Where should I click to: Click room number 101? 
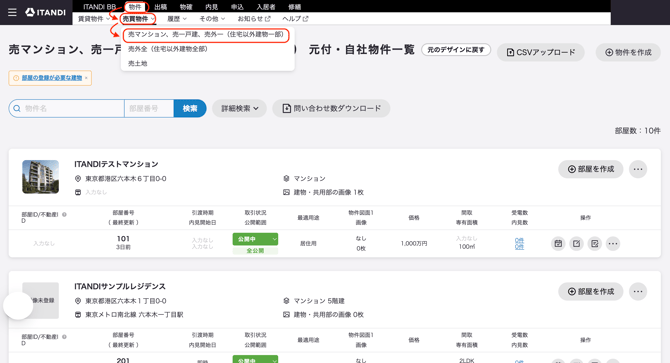[123, 239]
